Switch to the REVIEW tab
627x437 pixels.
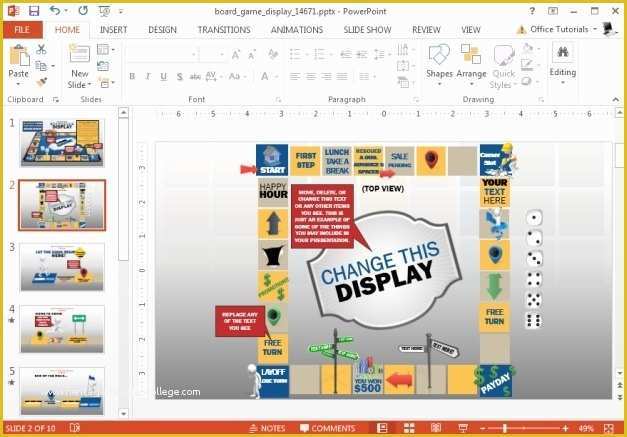(426, 30)
